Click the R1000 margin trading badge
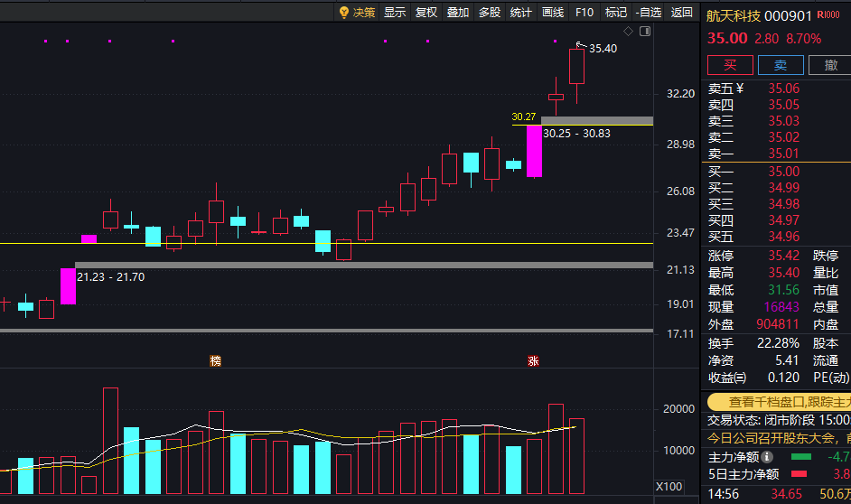Viewport: 851px width, 504px height. tap(828, 15)
